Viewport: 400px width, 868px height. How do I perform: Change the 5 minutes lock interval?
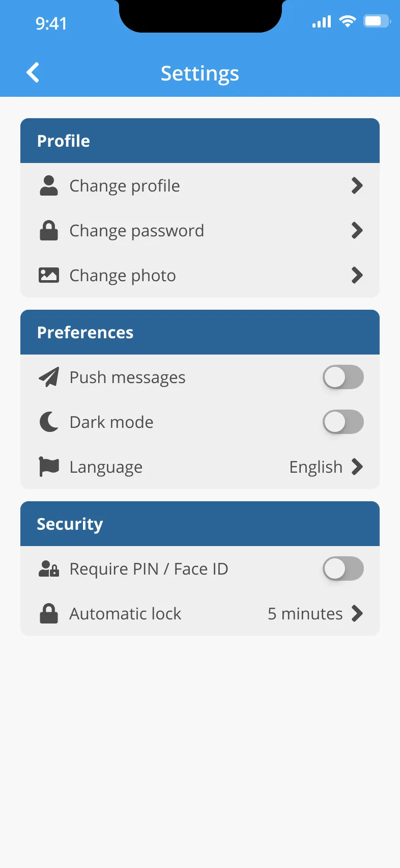[x=316, y=613]
